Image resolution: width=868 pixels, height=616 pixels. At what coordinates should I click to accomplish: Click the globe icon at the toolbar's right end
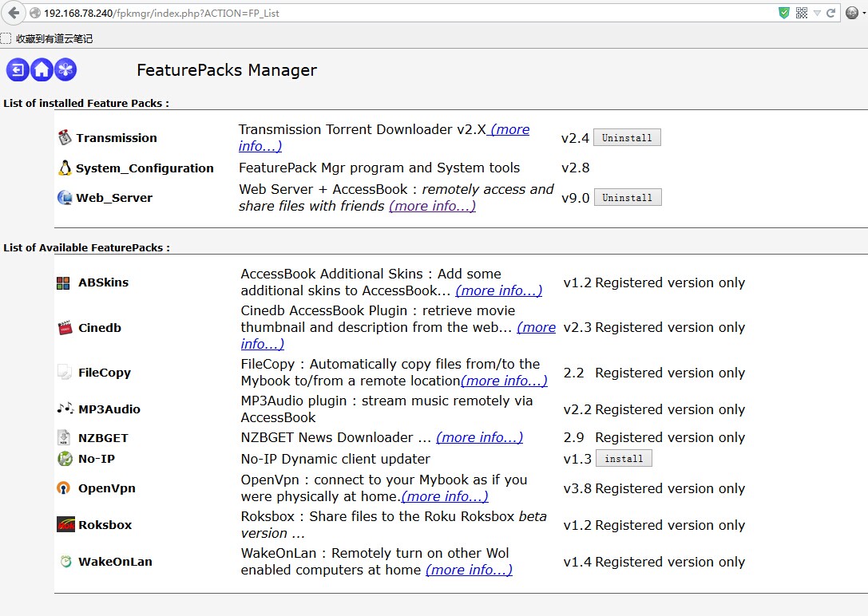(x=852, y=13)
